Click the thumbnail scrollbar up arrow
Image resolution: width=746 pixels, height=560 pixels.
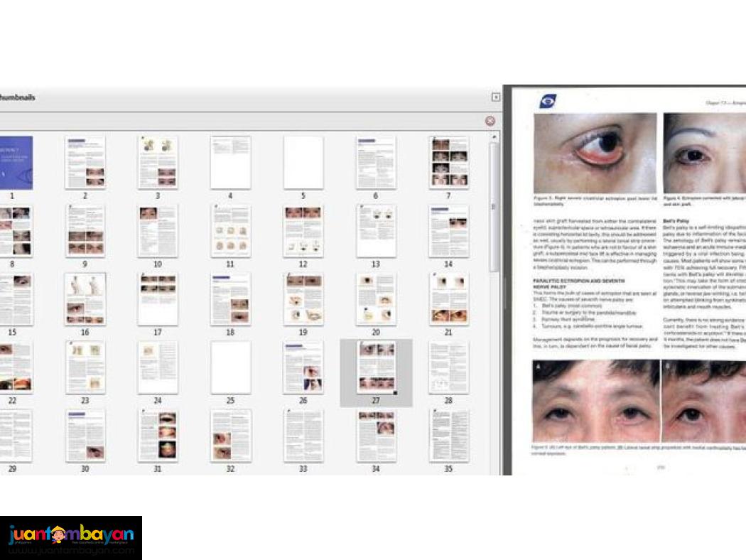coord(494,137)
